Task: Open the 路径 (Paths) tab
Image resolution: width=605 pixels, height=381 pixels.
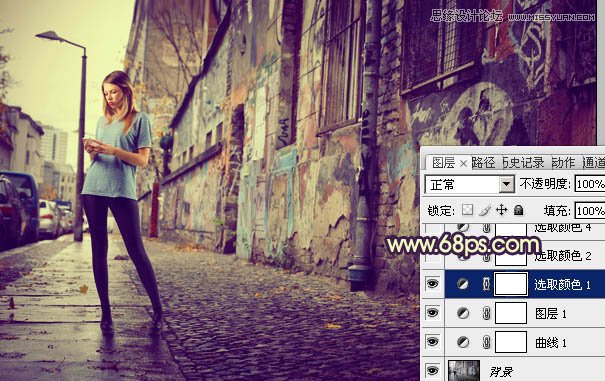Action: (x=484, y=163)
